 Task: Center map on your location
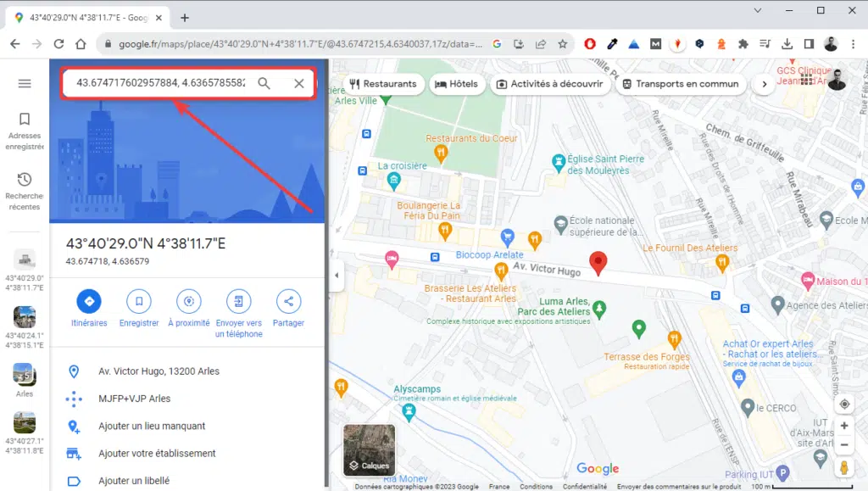(x=844, y=405)
